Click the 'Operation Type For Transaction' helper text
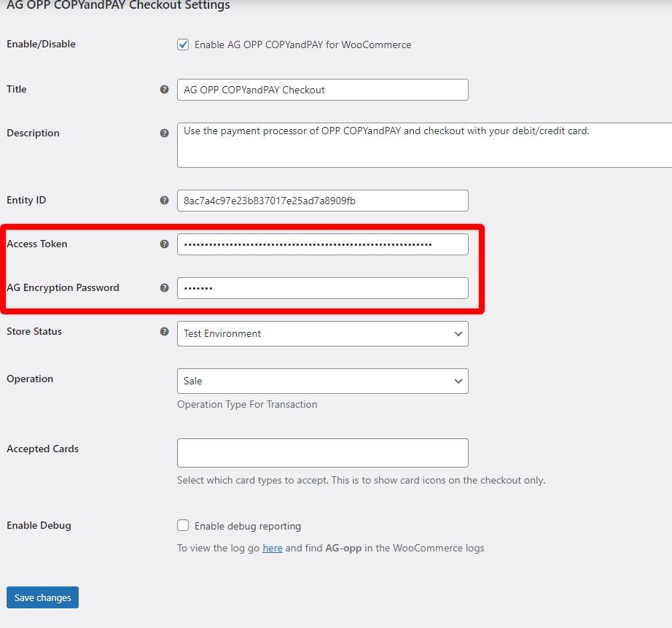 tap(247, 404)
